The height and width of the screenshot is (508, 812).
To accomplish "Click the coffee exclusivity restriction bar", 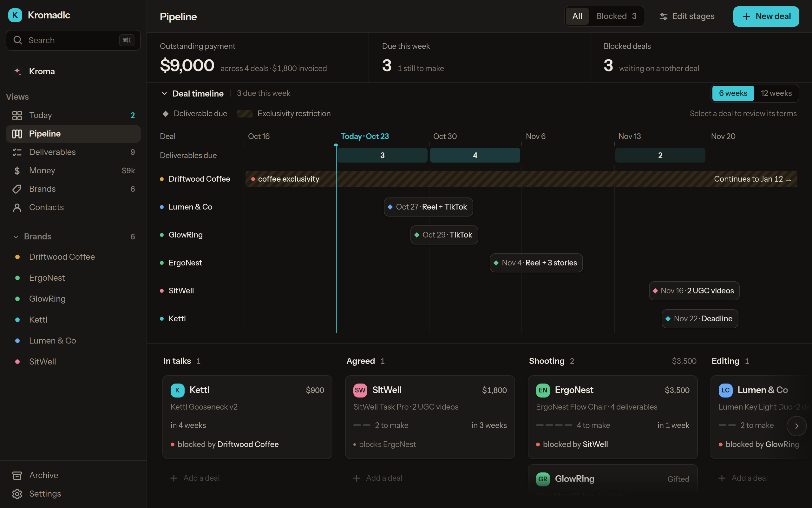I will 521,179.
